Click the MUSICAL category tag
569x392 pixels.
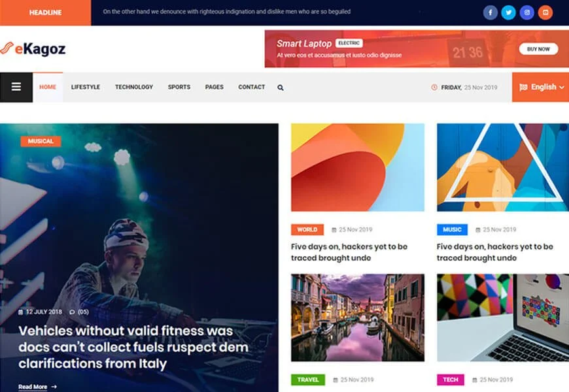tap(41, 141)
